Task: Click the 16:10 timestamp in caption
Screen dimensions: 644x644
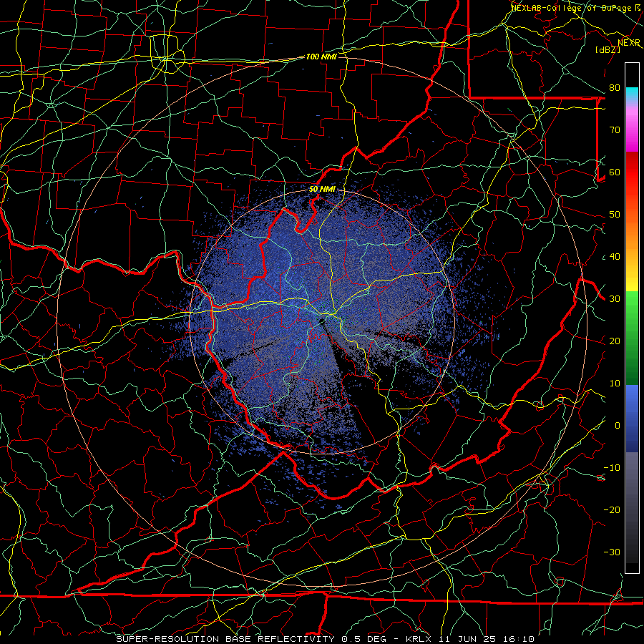Action: (x=519, y=639)
